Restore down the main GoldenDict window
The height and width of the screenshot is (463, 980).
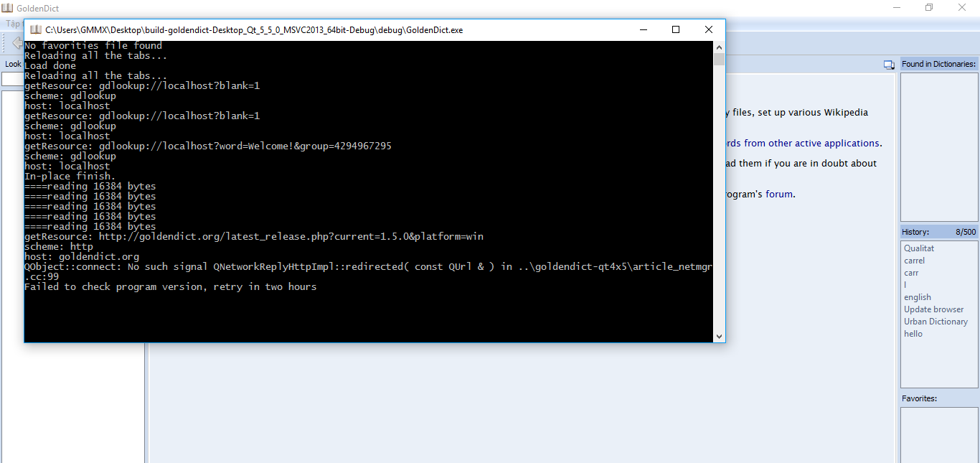click(929, 7)
